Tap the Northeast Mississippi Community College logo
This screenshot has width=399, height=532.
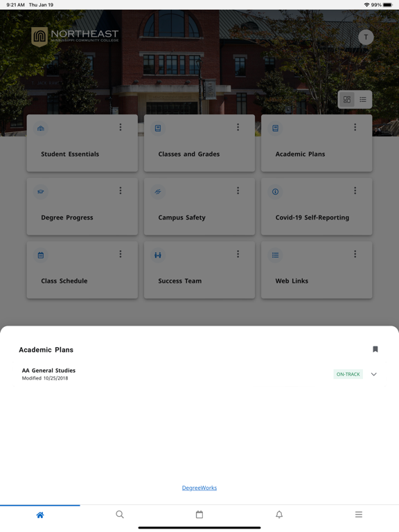tap(75, 37)
